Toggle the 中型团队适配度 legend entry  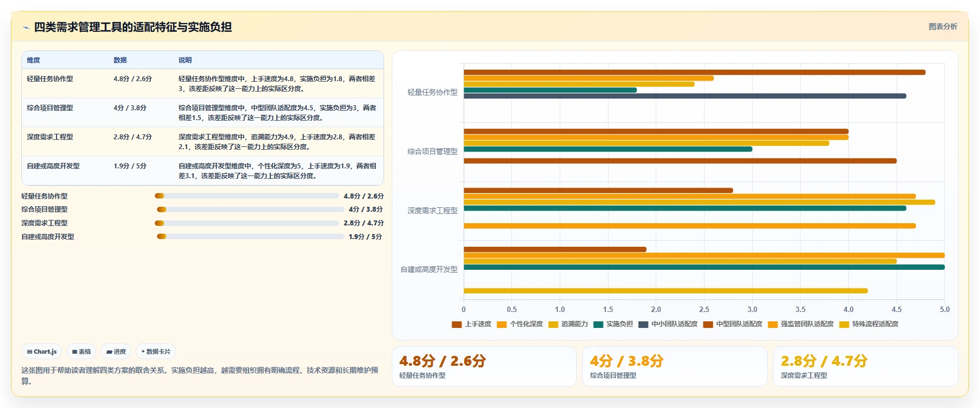click(733, 324)
